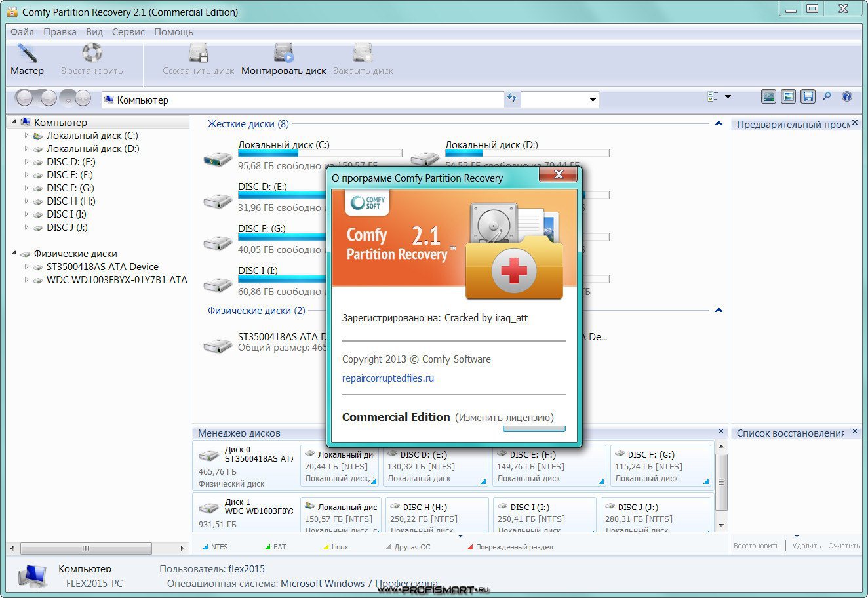Select DISC D: (E:) drive icon in list
Image resolution: width=868 pixels, height=598 pixels.
pos(218,201)
